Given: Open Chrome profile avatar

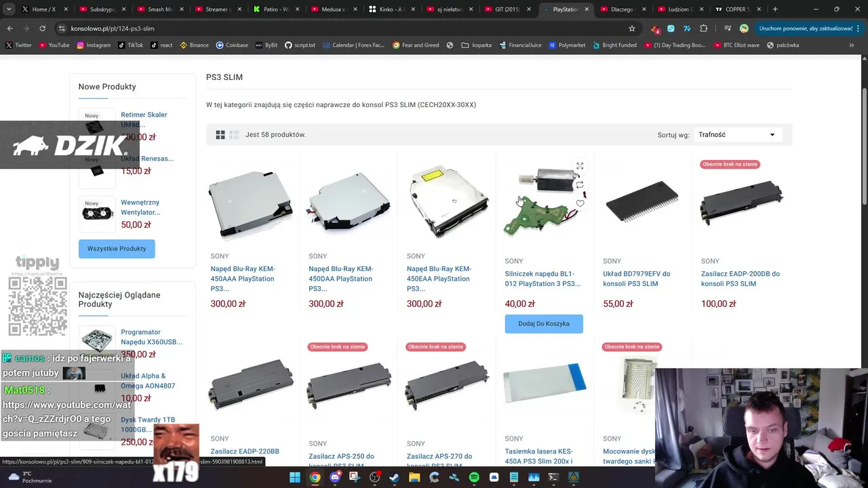Looking at the screenshot, I should point(744,28).
